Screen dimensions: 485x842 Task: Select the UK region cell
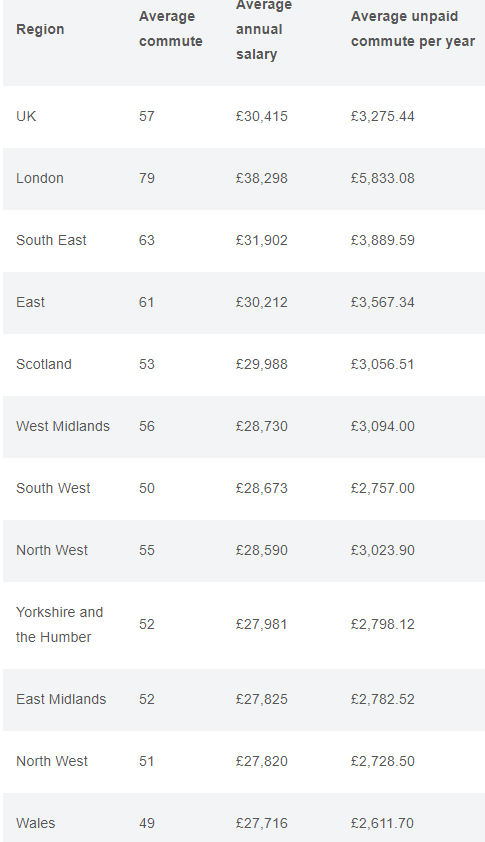coord(26,117)
